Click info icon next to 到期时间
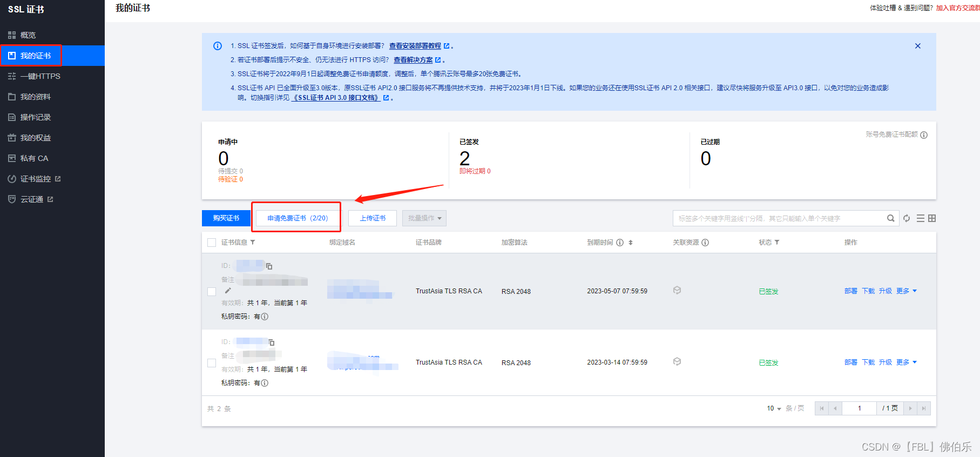Viewport: 980px width, 457px height. 620,243
